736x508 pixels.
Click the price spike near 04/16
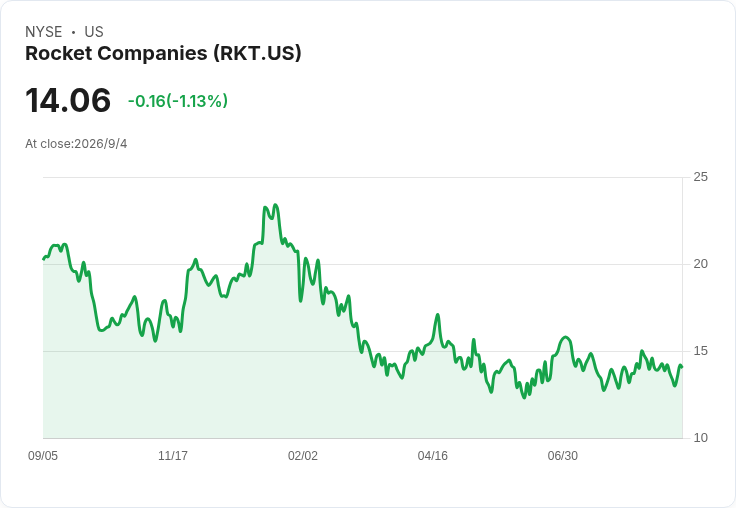[x=437, y=315]
